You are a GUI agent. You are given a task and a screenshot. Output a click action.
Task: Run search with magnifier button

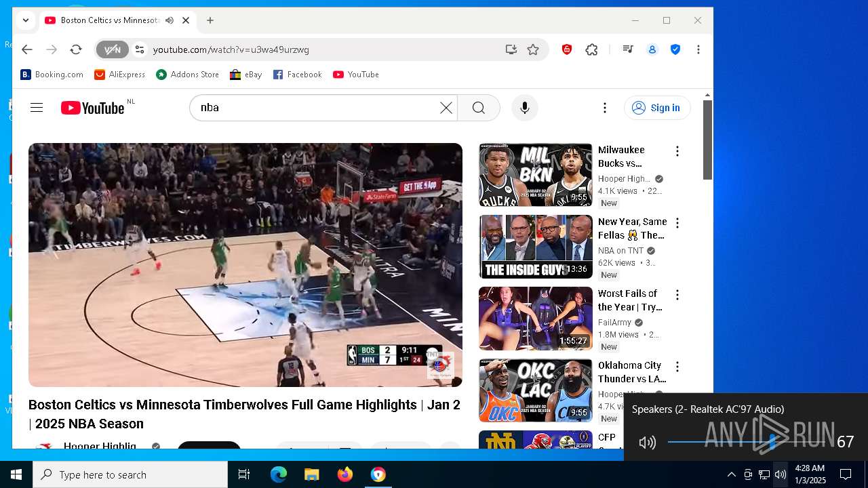tap(479, 108)
